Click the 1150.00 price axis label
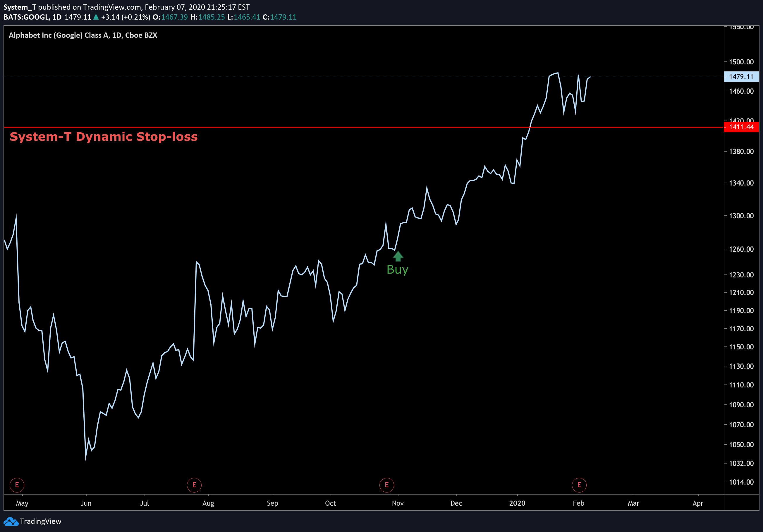The image size is (763, 532). 741,346
